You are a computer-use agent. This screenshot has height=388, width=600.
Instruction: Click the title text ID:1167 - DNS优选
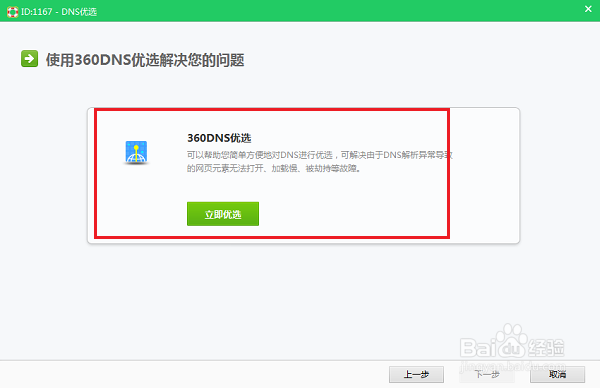(59, 12)
